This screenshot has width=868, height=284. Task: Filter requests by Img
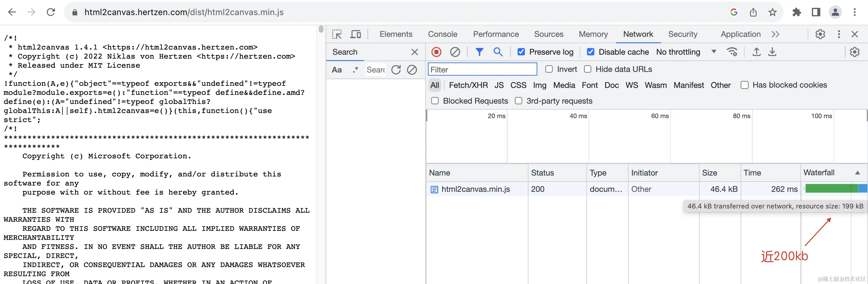tap(539, 85)
